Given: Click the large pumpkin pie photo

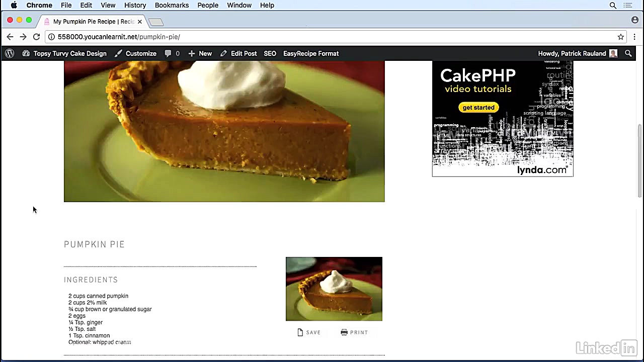Looking at the screenshot, I should click(x=224, y=131).
